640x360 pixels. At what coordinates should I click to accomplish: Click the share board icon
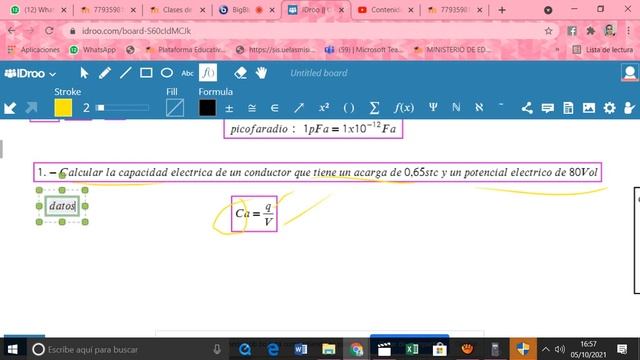click(527, 108)
